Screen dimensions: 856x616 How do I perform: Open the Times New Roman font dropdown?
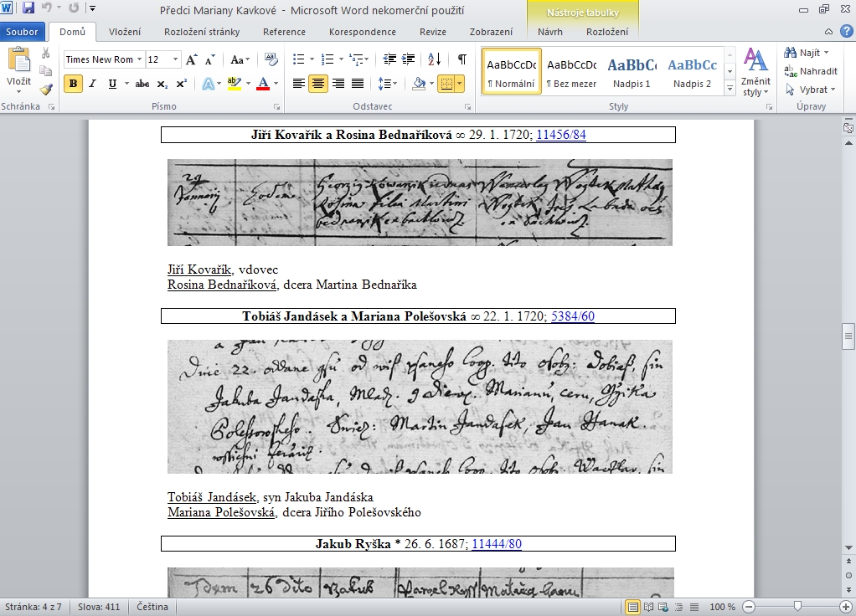(139, 59)
